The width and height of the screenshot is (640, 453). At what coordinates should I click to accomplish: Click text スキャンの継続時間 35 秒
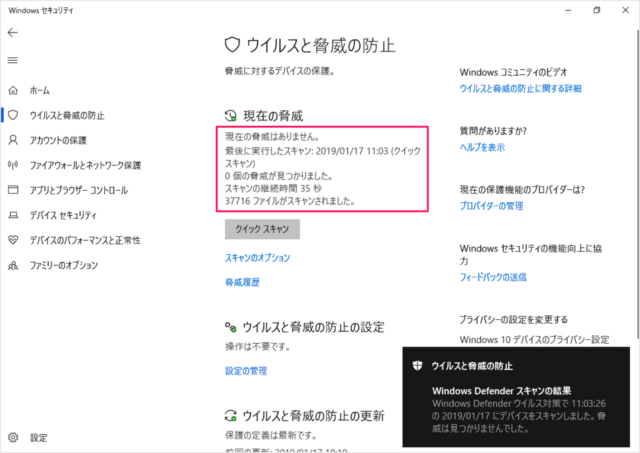point(273,189)
